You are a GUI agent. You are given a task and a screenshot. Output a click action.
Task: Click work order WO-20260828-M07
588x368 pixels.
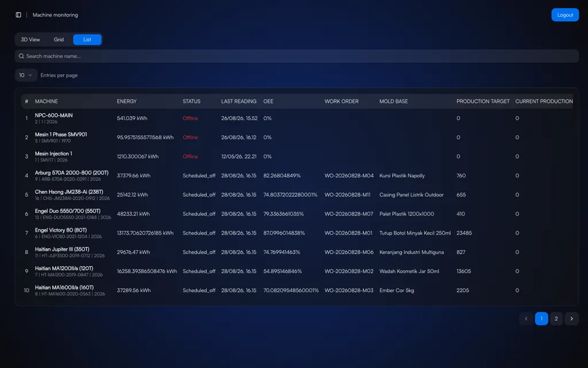click(349, 214)
